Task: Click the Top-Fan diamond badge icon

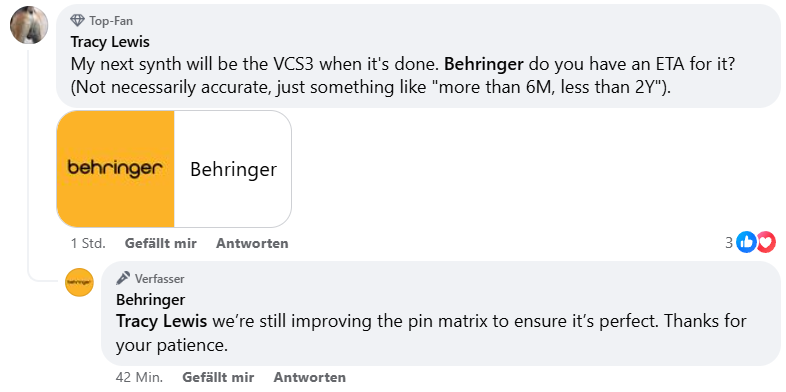Action: click(77, 21)
